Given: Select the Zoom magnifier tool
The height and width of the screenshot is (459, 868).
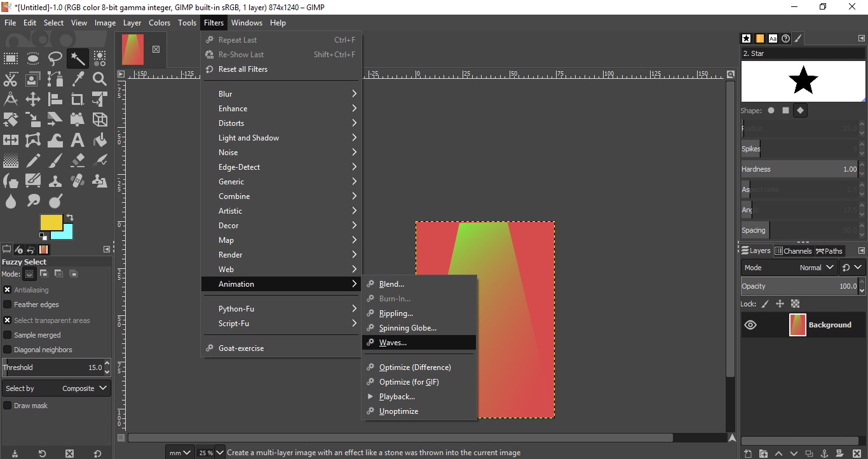Looking at the screenshot, I should pyautogui.click(x=100, y=79).
